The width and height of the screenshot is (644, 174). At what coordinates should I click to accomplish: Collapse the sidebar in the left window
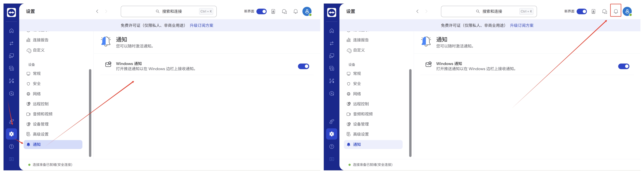point(11,159)
